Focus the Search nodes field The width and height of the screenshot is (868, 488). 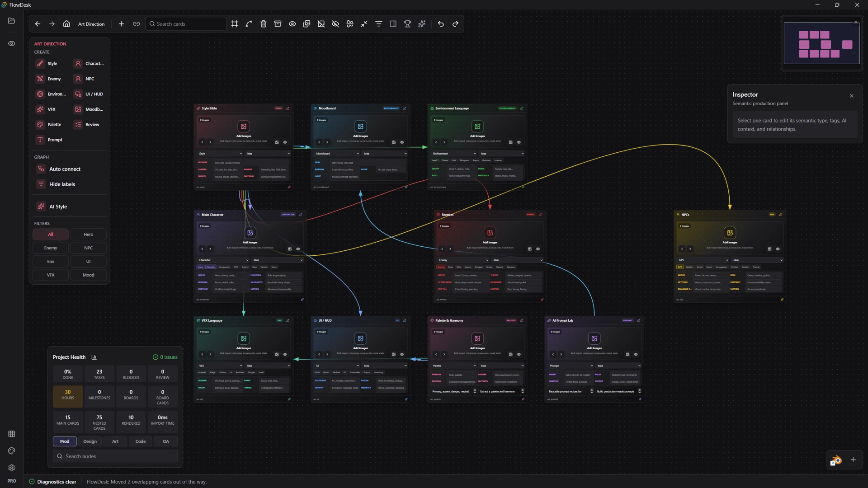point(115,456)
